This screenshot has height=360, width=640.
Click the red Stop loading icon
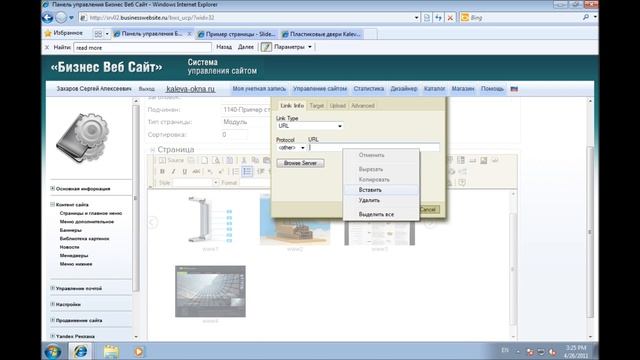(450, 18)
